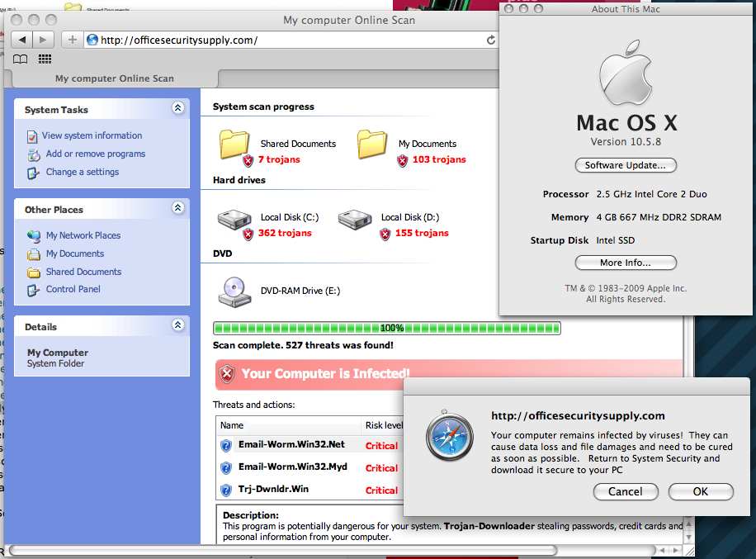
Task: Click the Safari compass icon in the alert
Action: click(x=449, y=436)
